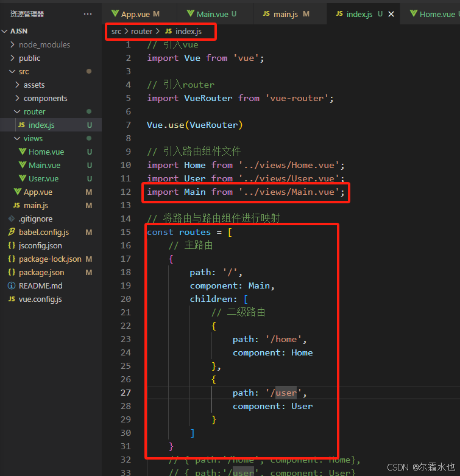
Task: Click the 'vue-router' import string
Action: [297, 98]
